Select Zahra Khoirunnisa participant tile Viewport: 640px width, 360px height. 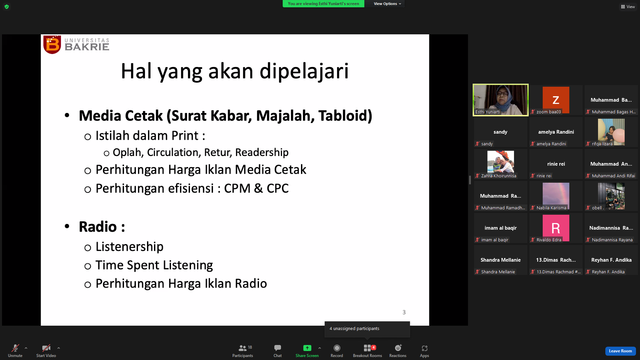pos(500,164)
